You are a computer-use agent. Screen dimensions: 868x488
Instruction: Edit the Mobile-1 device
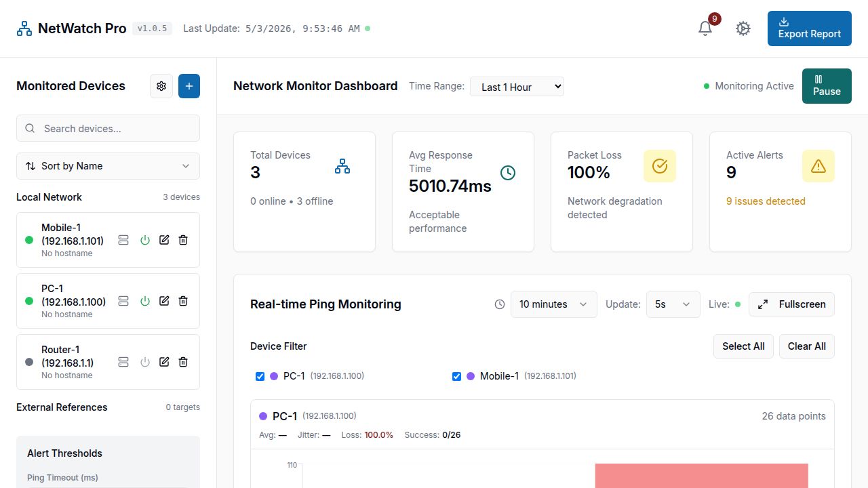coord(164,240)
